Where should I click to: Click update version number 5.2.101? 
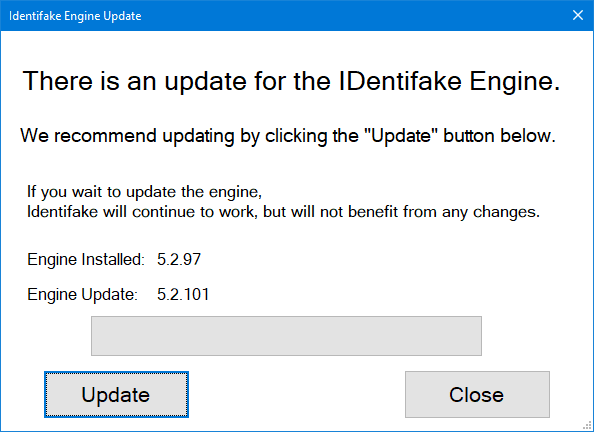click(x=183, y=294)
